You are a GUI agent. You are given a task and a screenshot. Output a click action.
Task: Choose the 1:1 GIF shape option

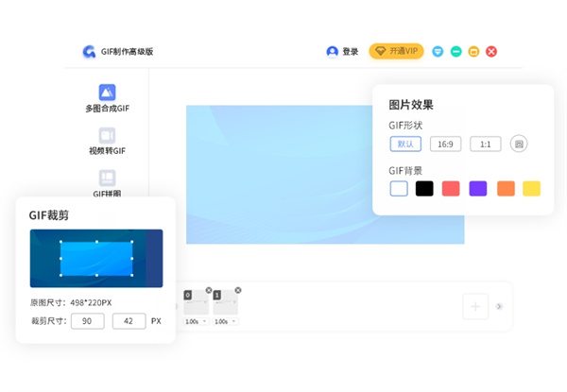coord(486,145)
